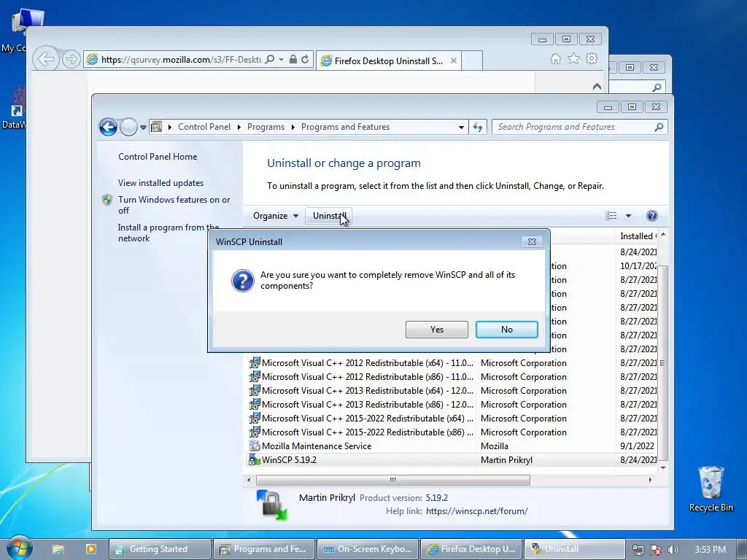The width and height of the screenshot is (747, 560).
Task: Open the Recycle Bin desktop icon
Action: click(x=711, y=489)
